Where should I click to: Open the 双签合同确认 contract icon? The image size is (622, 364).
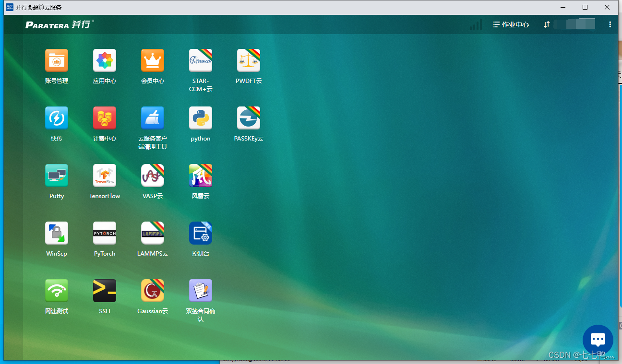pyautogui.click(x=201, y=291)
